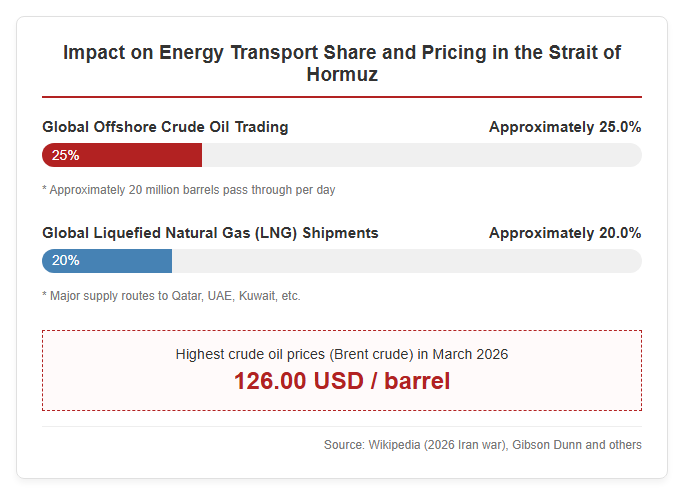Click the 20% label inside the blue bar

[x=65, y=261]
